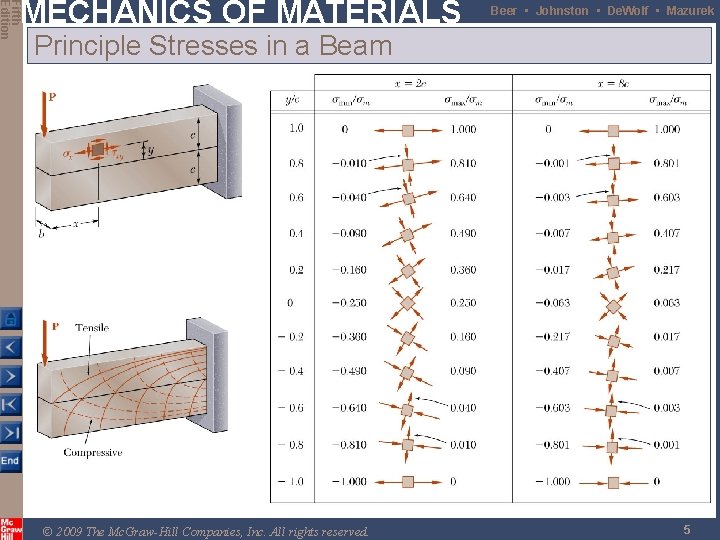Click the load label P above upper beam
Image resolution: width=720 pixels, height=540 pixels.
(52, 97)
